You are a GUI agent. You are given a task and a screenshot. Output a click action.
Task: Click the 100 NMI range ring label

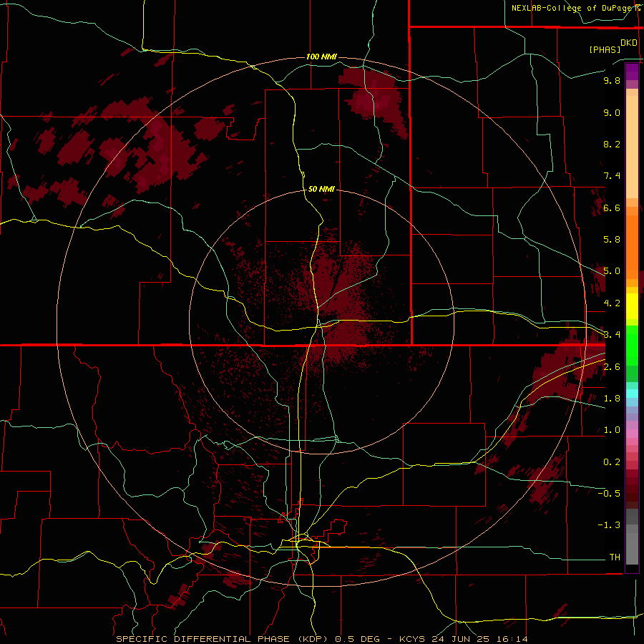[321, 57]
